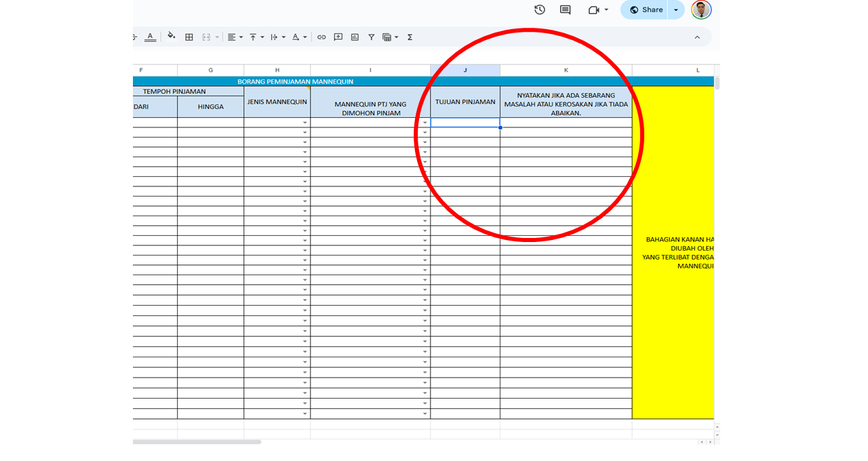The width and height of the screenshot is (868, 461).
Task: Expand the Share button dropdown arrow
Action: 676,10
